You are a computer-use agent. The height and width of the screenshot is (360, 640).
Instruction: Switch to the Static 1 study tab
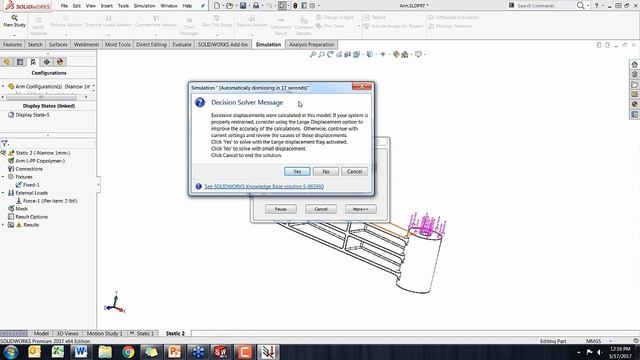click(144, 333)
